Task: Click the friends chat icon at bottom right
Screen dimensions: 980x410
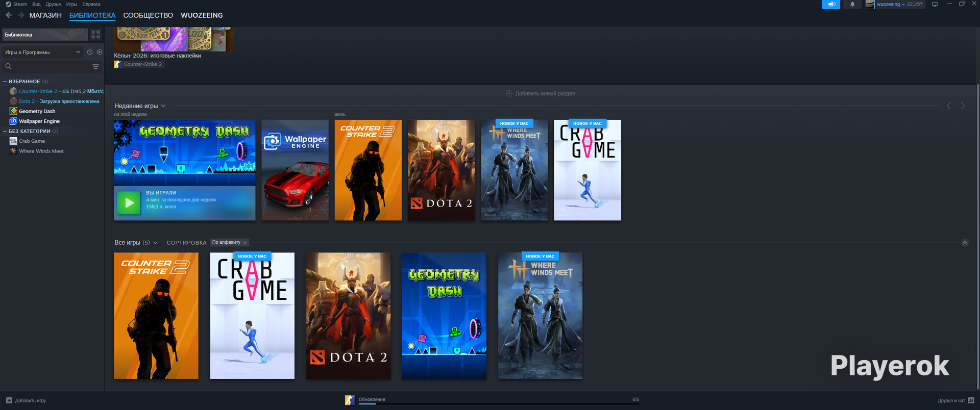Action: 971,400
